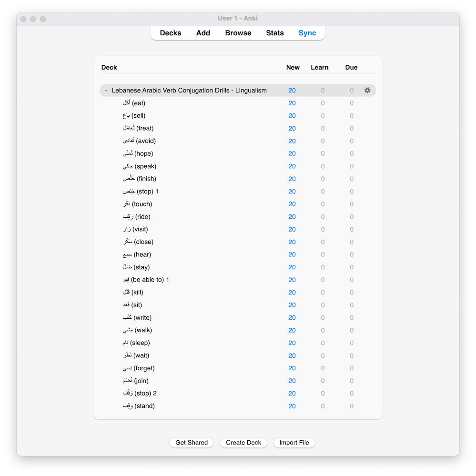476x476 pixels.
Task: Open the (forget) subdeck
Action: pyautogui.click(x=139, y=368)
